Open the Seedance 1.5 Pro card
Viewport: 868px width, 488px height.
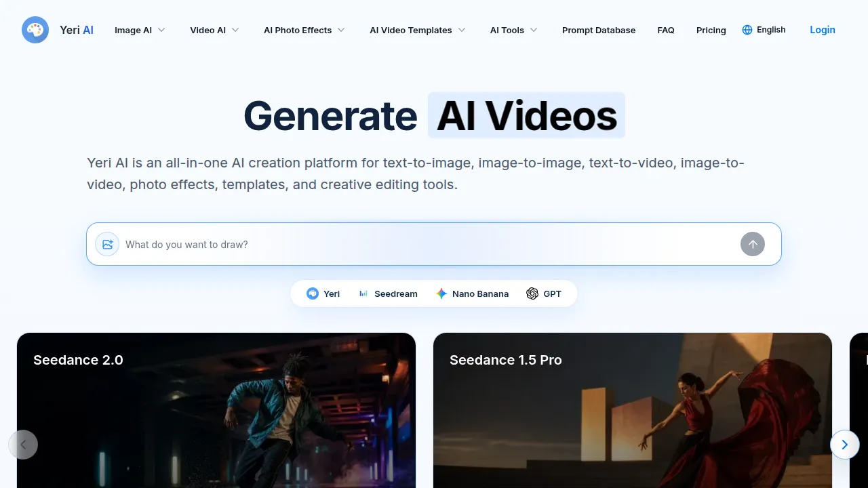[633, 410]
